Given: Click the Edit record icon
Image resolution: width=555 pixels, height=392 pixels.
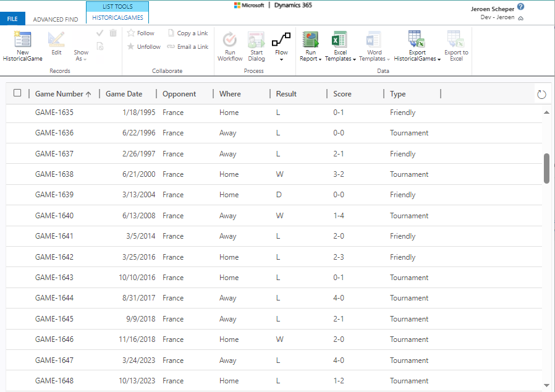Looking at the screenshot, I should pyautogui.click(x=56, y=40).
